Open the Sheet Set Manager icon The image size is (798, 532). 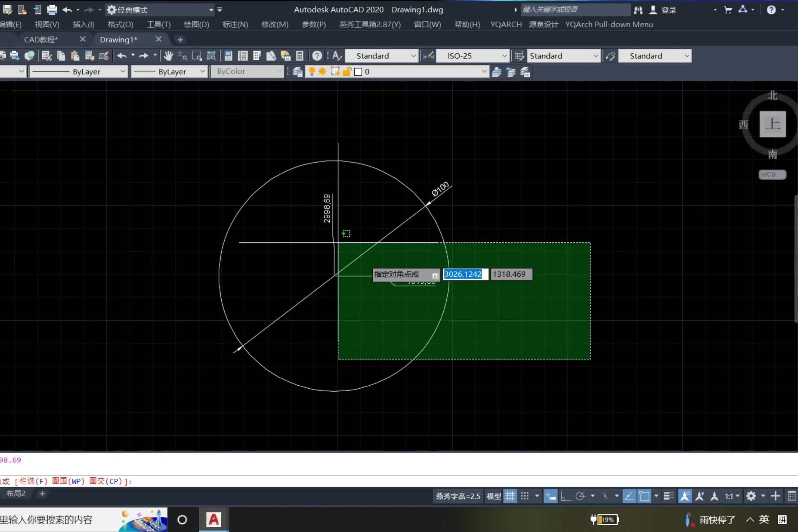[271, 56]
